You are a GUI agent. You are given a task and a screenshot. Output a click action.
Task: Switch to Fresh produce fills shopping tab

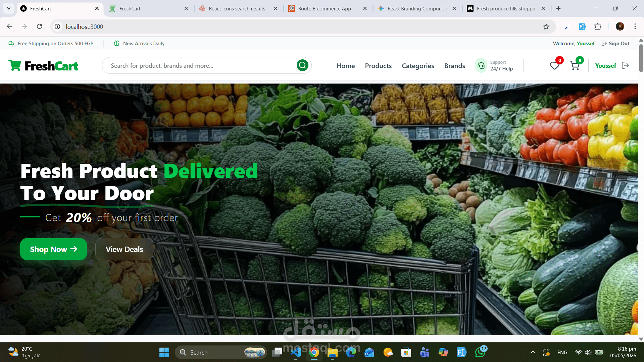[x=506, y=8]
